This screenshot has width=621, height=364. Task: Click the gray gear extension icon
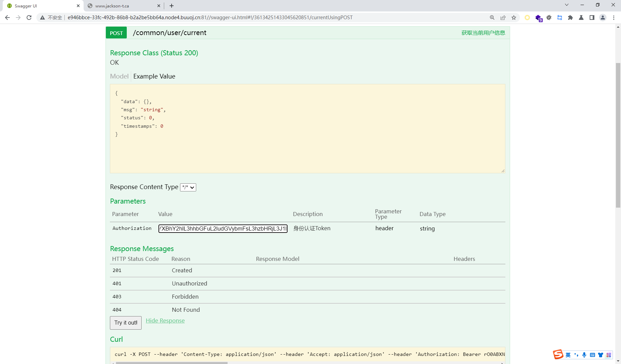(549, 18)
